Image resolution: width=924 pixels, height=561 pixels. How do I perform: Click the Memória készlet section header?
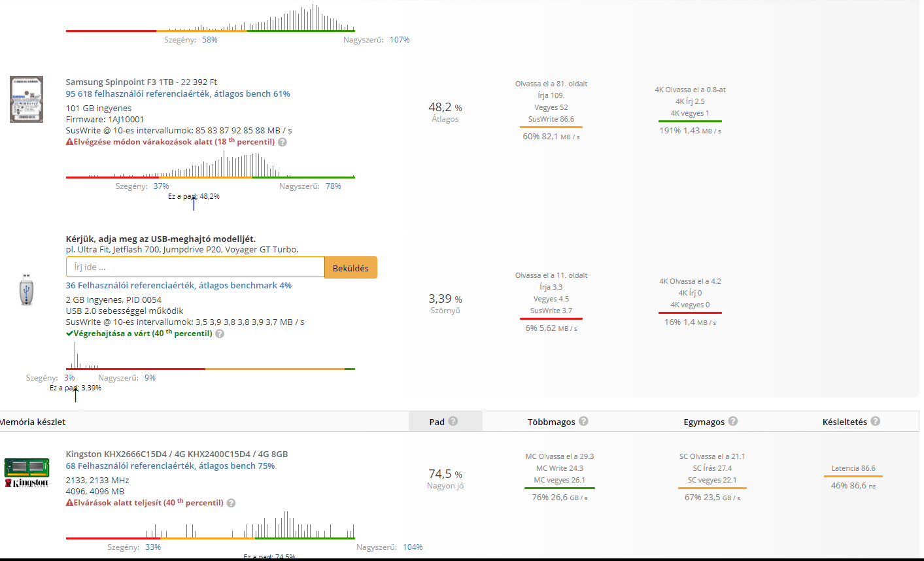tap(33, 422)
